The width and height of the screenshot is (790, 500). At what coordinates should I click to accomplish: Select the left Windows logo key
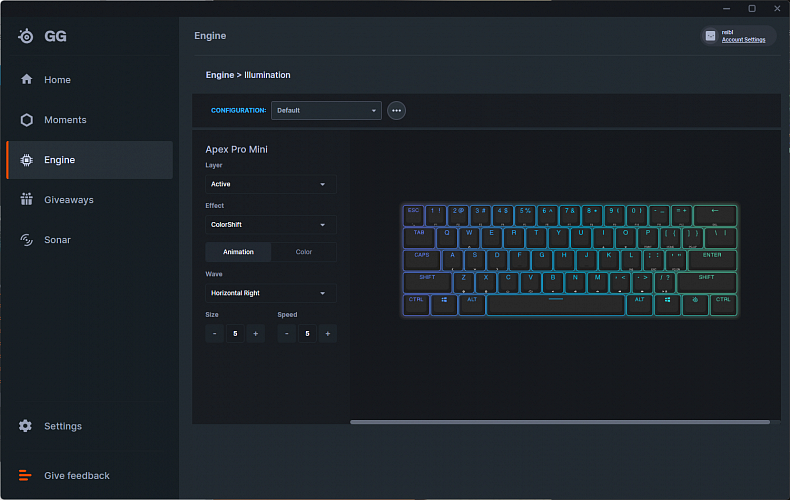click(444, 304)
